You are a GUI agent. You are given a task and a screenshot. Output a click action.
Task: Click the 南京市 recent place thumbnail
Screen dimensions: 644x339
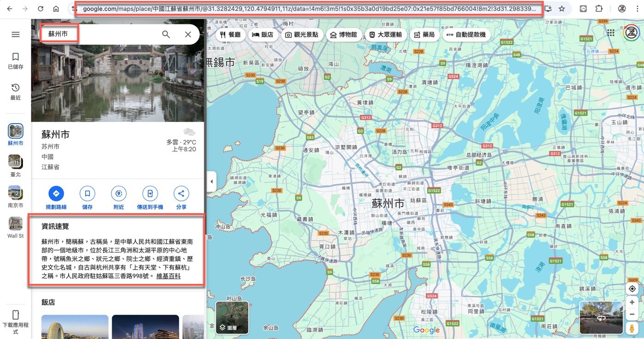[15, 192]
